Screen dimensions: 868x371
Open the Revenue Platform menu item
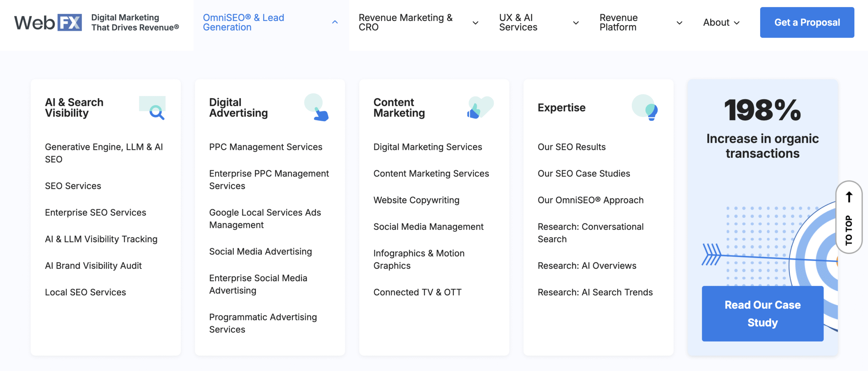pyautogui.click(x=618, y=22)
